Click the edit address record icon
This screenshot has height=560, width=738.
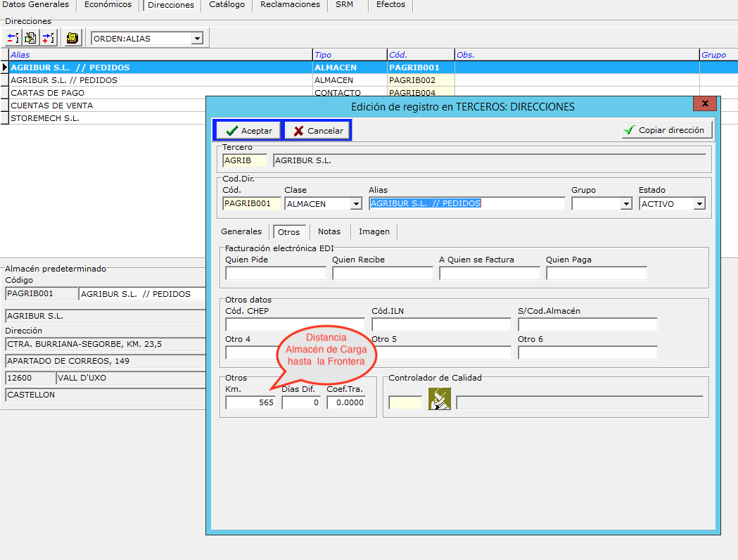[x=30, y=38]
